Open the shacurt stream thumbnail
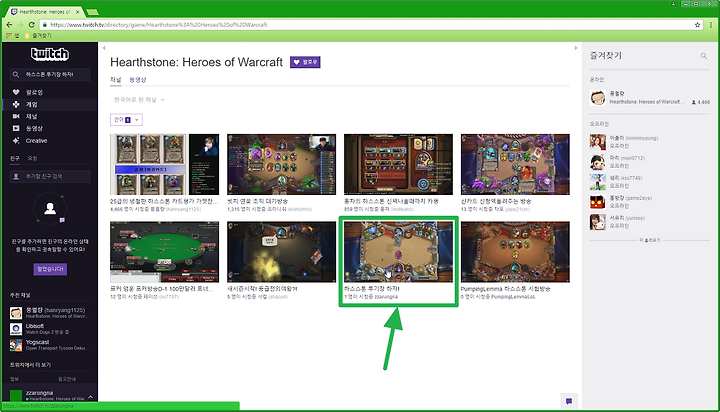This screenshot has width=720, height=412. [281, 252]
